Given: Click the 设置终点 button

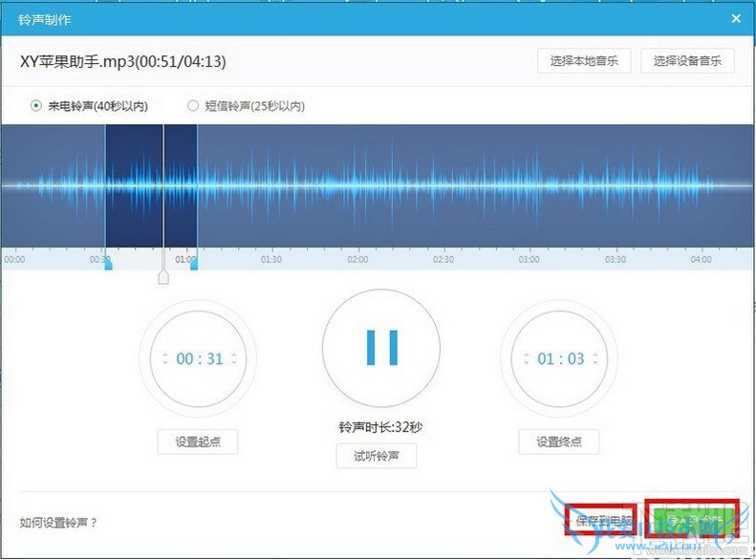Looking at the screenshot, I should pos(559,442).
